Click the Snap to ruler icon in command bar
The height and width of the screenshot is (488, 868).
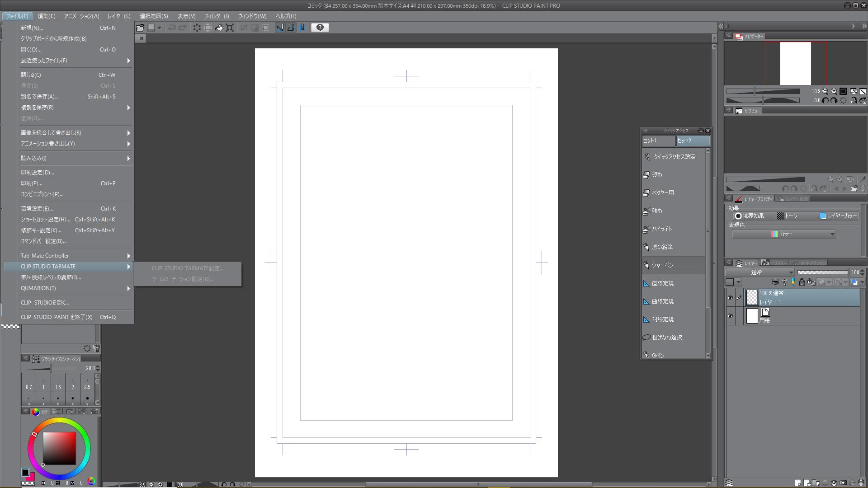(x=280, y=28)
